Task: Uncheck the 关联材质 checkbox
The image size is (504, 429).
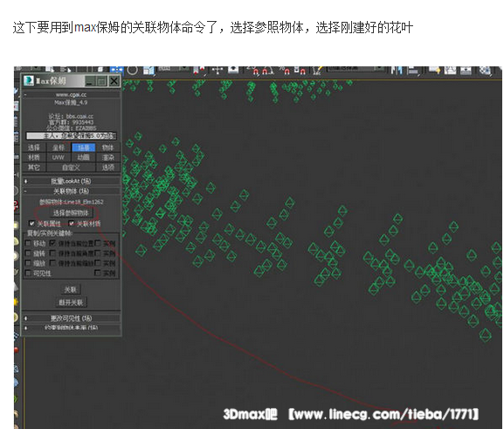Action: click(72, 223)
